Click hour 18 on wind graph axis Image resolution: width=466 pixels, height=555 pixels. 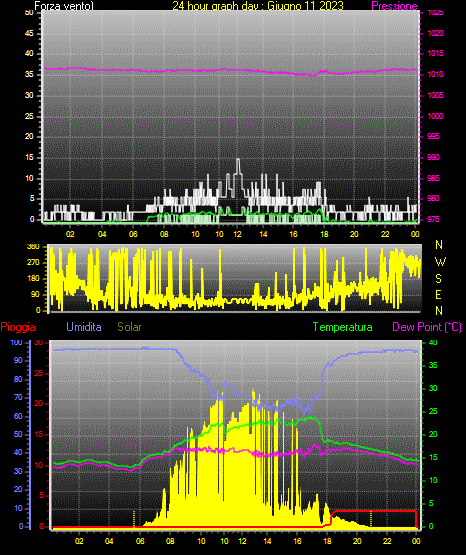tap(324, 234)
